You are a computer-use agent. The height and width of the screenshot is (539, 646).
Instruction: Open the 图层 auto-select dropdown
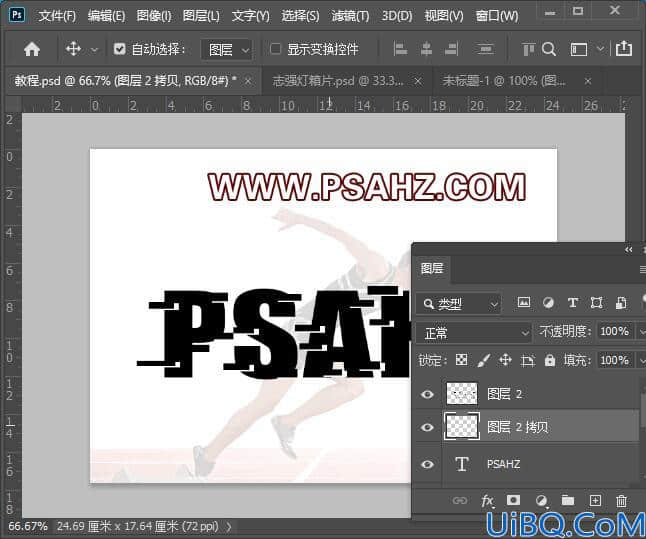coord(226,50)
